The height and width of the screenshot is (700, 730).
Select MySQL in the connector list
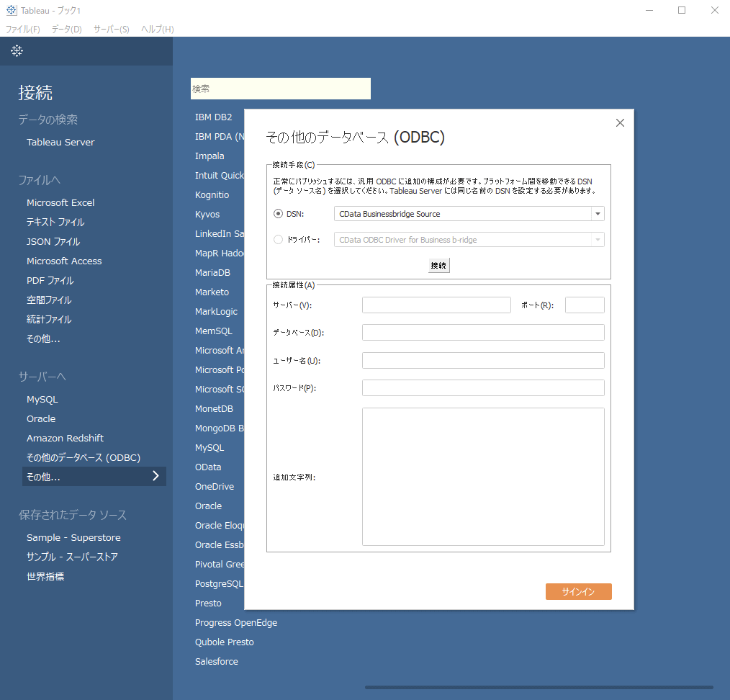tap(209, 447)
